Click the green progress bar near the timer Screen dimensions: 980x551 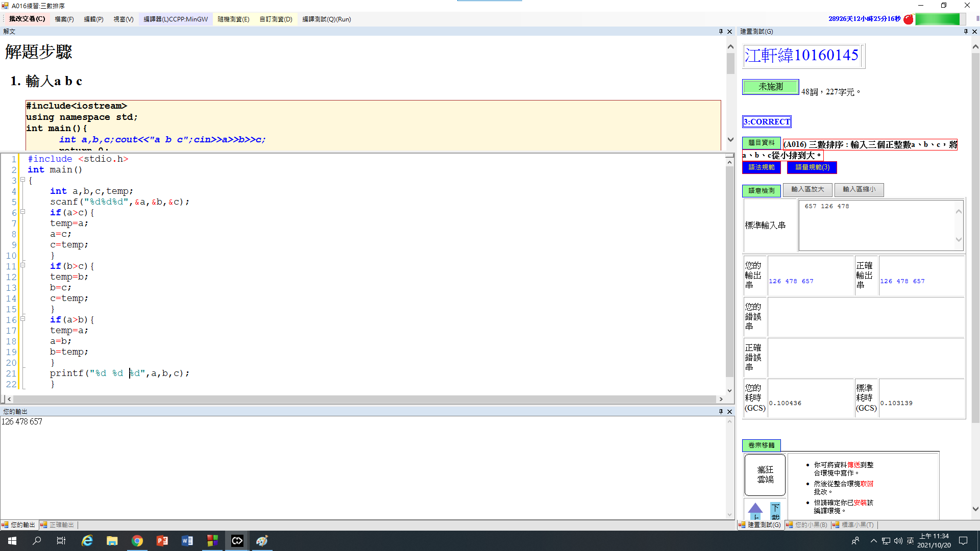coord(938,19)
